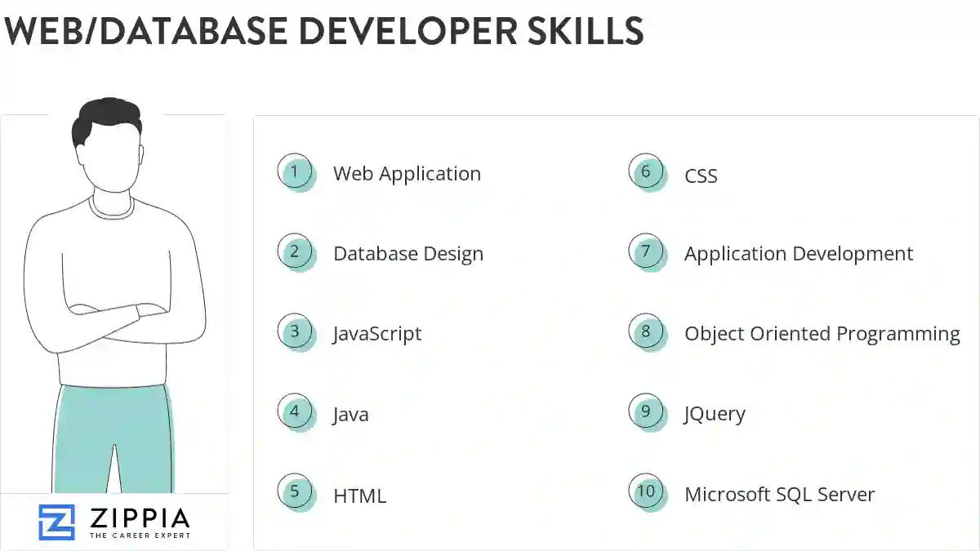
Task: Click the circle 8 beside Object Oriented Programming
Action: [646, 331]
